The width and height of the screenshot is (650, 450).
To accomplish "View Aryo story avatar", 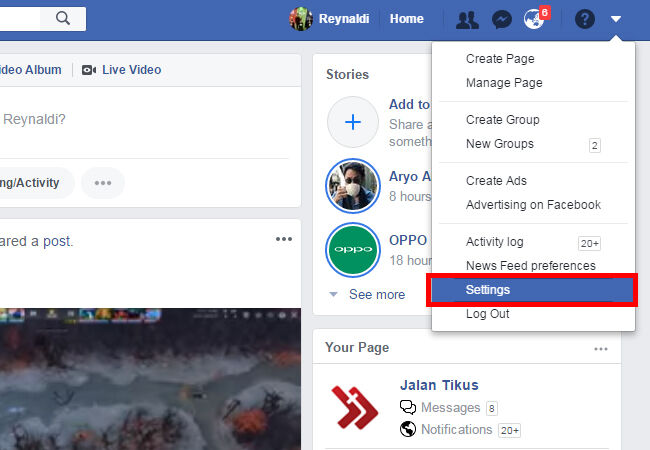I will tap(353, 186).
